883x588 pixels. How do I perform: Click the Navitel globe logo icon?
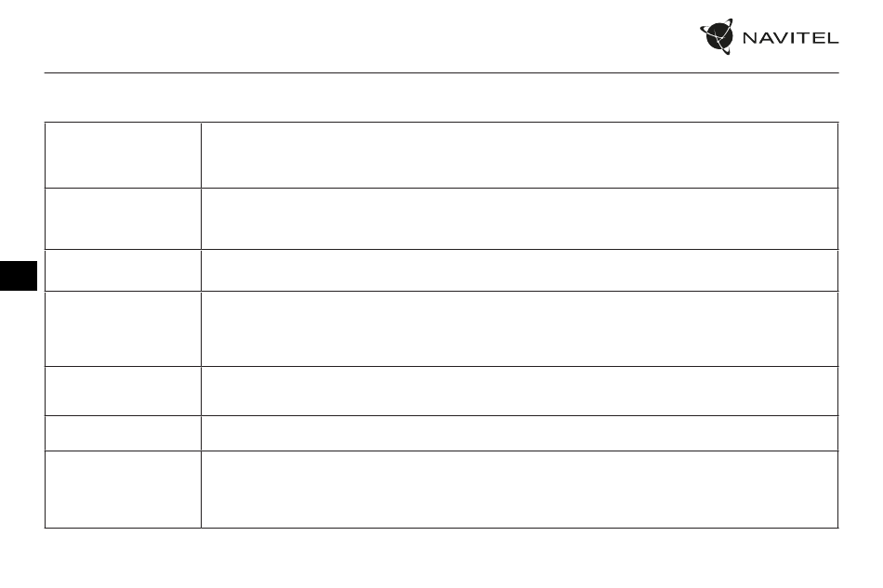717,36
